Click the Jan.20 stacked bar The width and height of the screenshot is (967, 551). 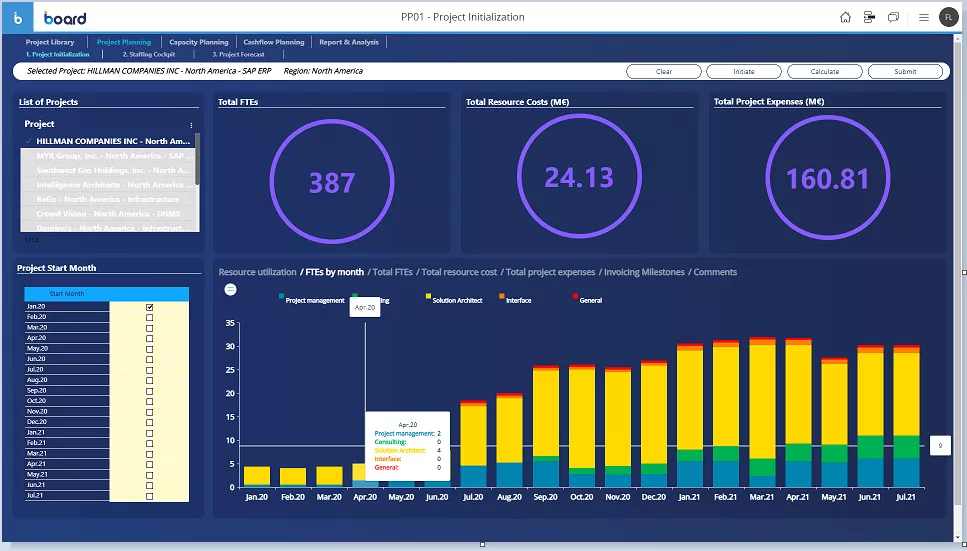257,476
